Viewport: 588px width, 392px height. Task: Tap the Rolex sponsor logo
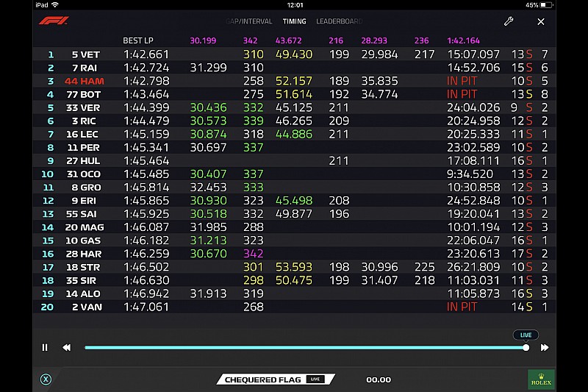pos(541,379)
